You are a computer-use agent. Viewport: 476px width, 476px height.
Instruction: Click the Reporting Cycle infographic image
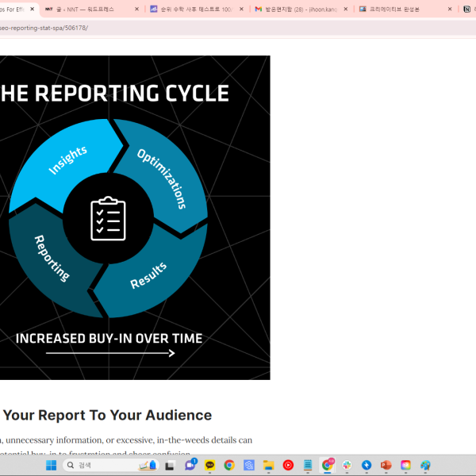(x=135, y=217)
